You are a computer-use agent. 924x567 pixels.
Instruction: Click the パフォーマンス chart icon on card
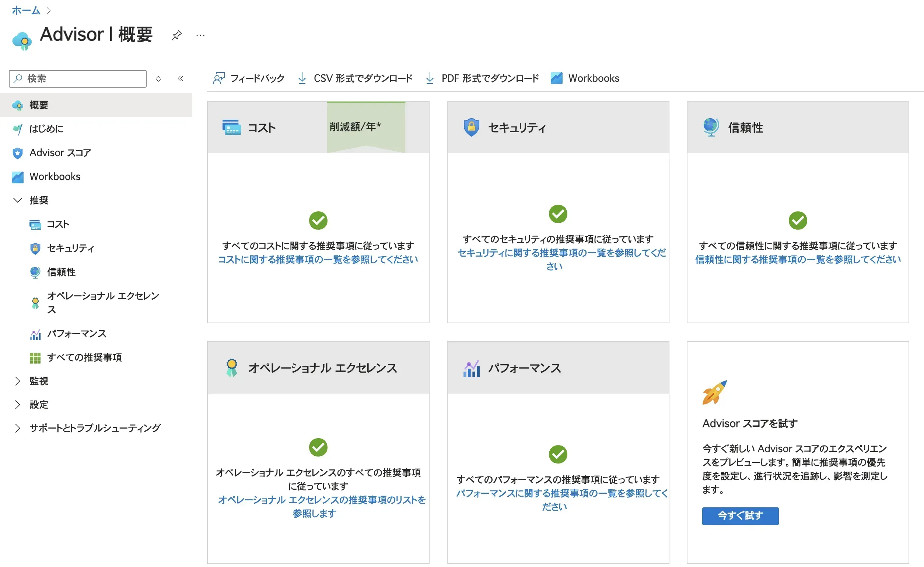click(471, 368)
